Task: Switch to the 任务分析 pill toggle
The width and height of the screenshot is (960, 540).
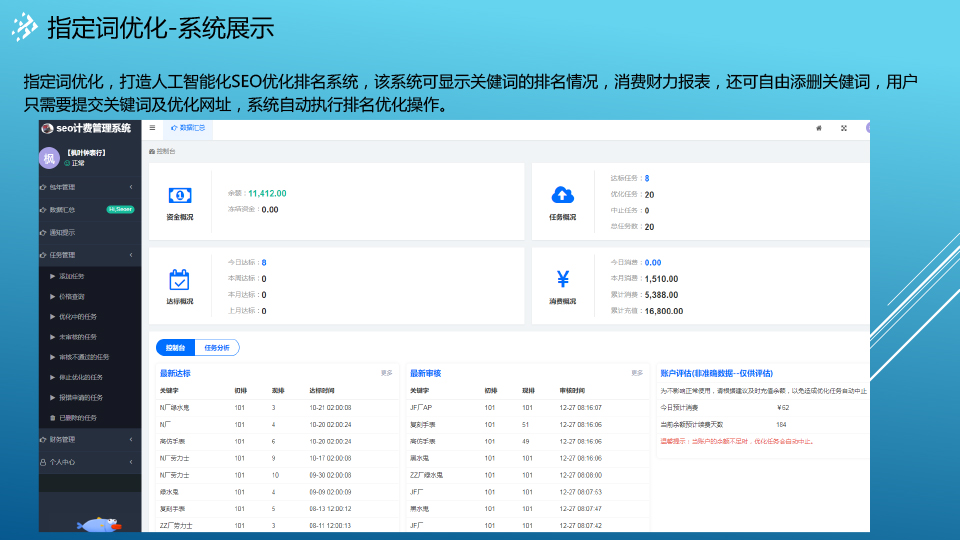Action: (x=216, y=348)
